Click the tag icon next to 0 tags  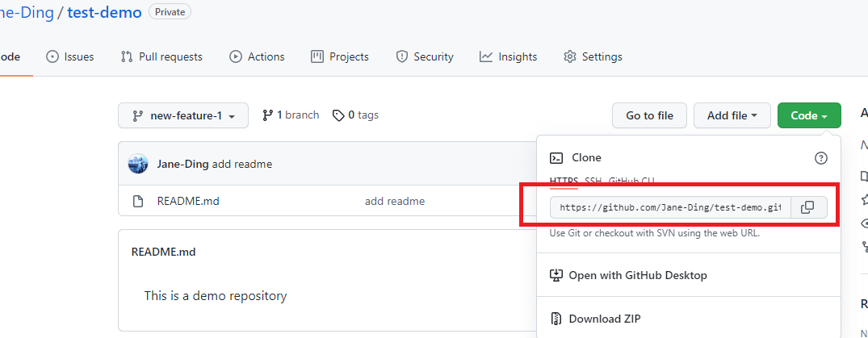point(338,115)
